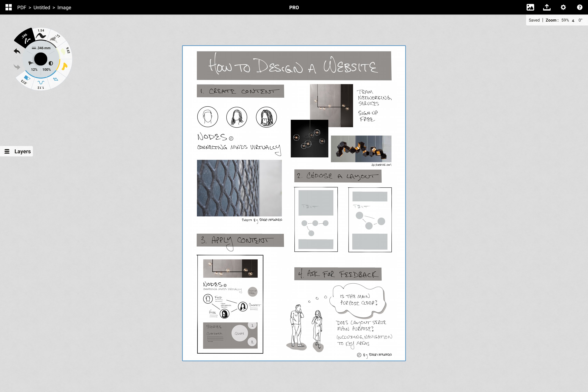The width and height of the screenshot is (588, 392).
Task: Open the black color circle picker
Action: pos(41,59)
